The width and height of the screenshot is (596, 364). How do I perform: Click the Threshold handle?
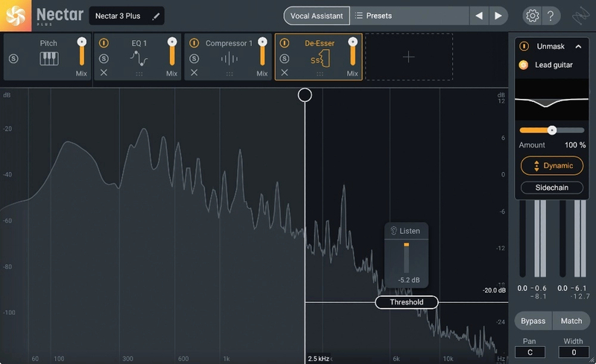[x=406, y=302]
